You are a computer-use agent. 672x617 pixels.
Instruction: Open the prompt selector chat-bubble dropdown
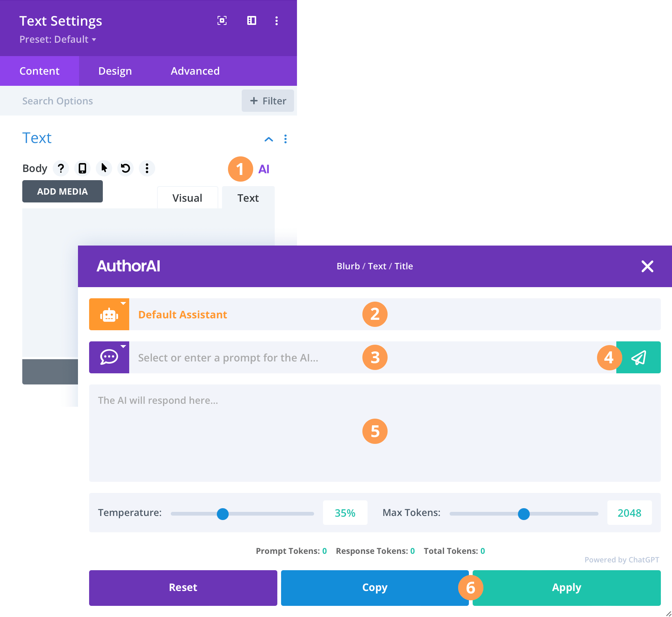[109, 357]
